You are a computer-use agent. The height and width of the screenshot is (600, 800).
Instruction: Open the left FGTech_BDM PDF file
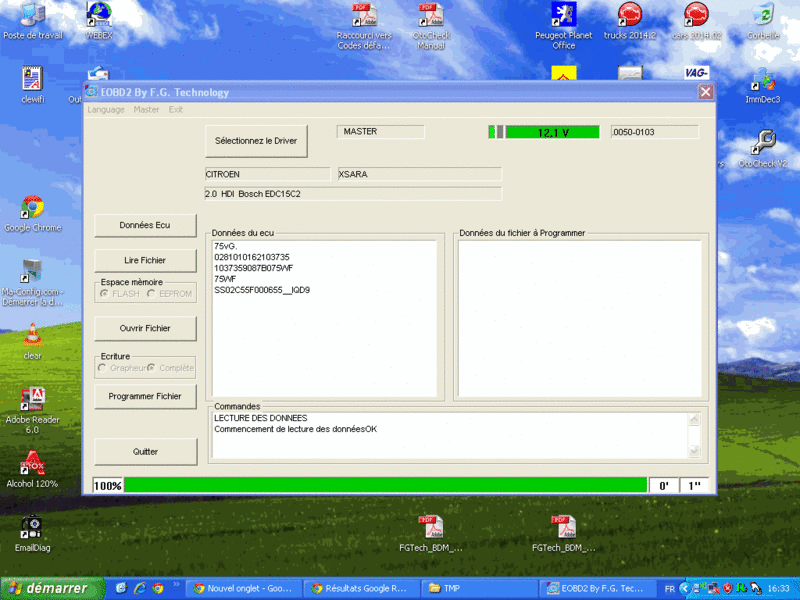click(x=431, y=534)
